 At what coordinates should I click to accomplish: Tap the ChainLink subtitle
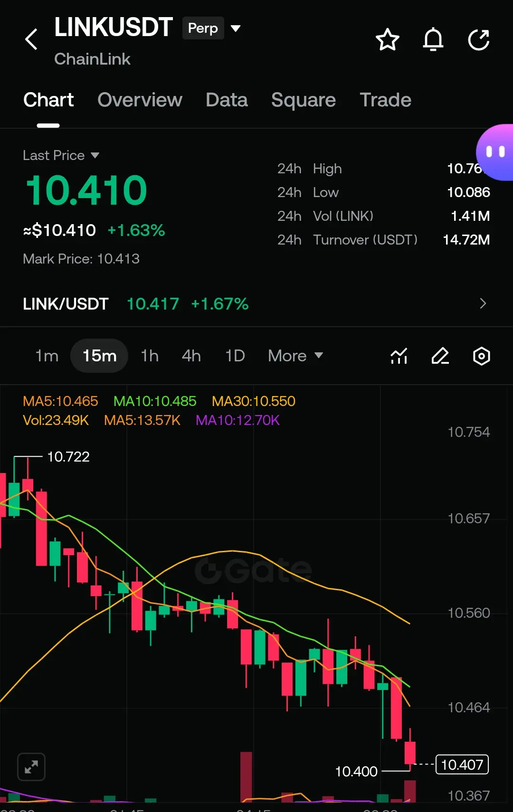92,59
